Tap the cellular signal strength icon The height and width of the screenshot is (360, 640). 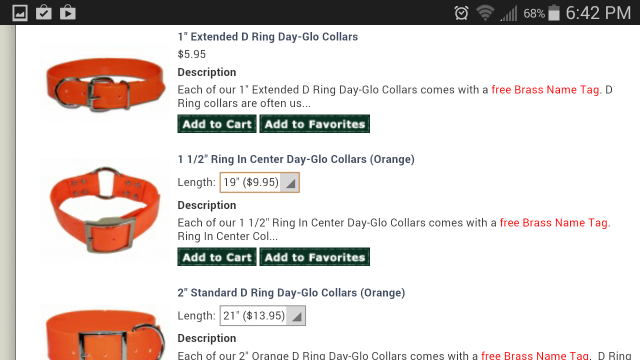coord(509,13)
